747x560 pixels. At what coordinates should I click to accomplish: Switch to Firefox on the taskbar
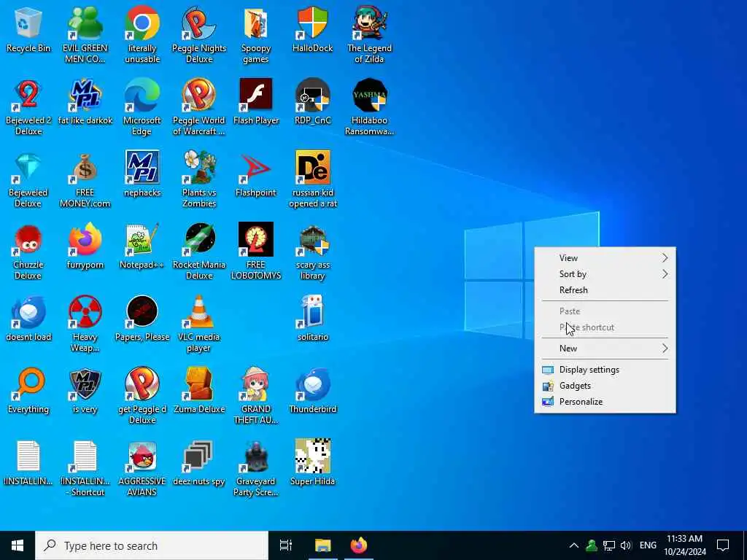359,545
